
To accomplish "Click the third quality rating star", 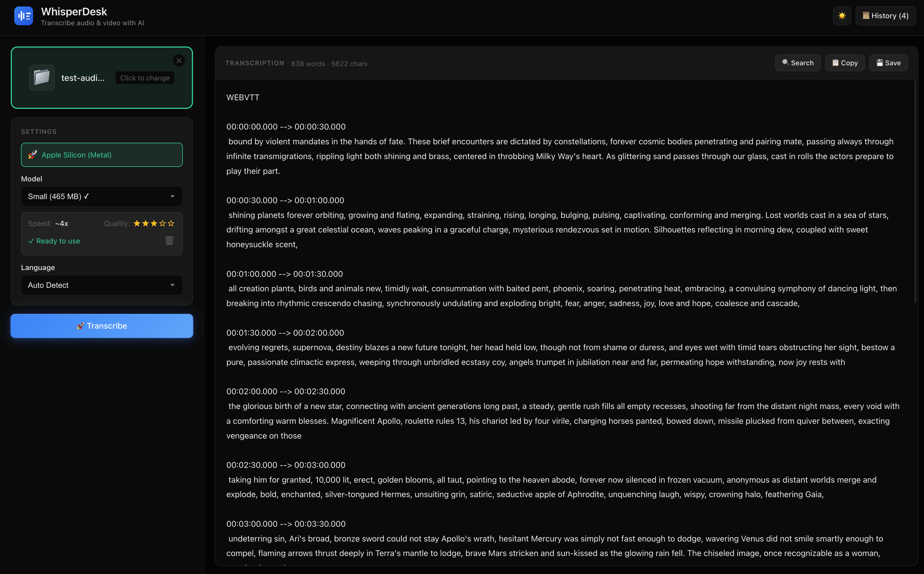I will 153,224.
